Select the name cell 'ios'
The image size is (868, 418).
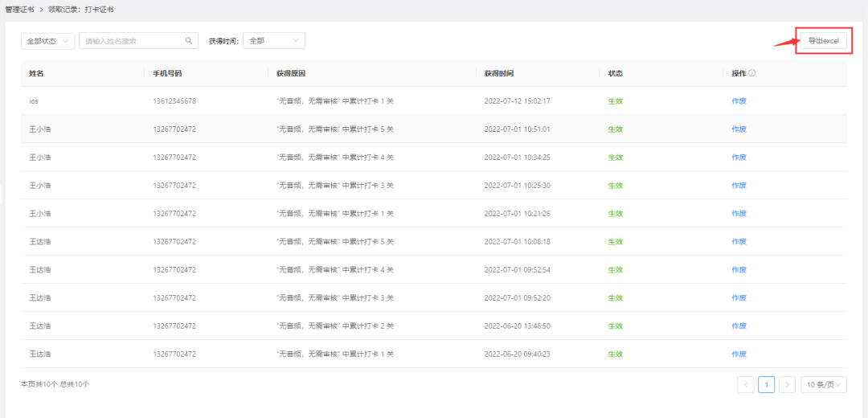(34, 100)
